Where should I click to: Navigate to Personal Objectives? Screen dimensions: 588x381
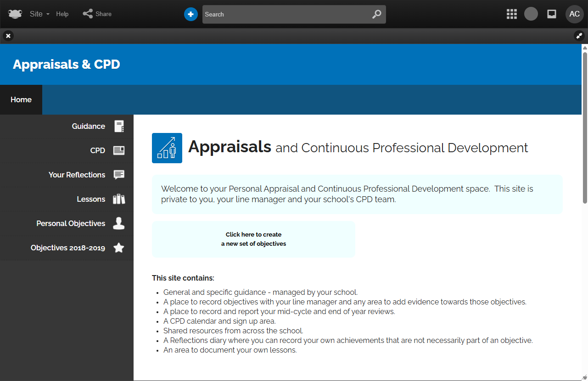pos(71,223)
